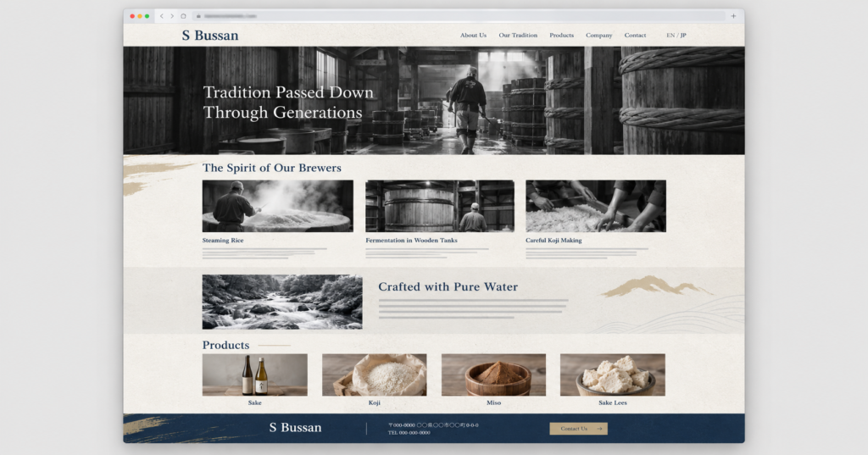Click the lock icon in address bar

point(198,16)
